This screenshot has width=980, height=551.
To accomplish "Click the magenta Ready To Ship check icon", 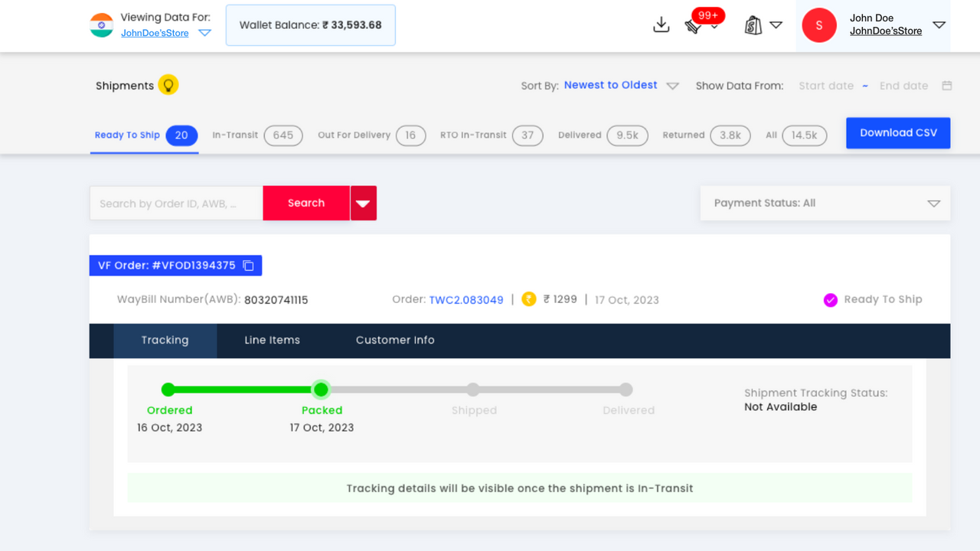I will [830, 299].
